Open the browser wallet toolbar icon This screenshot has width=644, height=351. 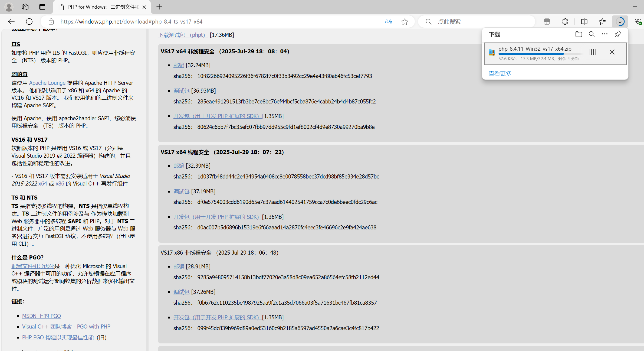(x=547, y=21)
